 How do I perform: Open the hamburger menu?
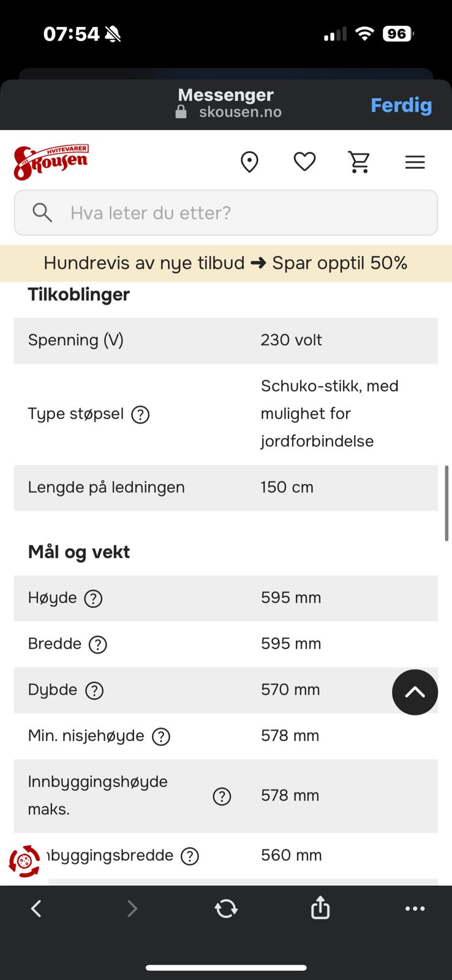[415, 162]
